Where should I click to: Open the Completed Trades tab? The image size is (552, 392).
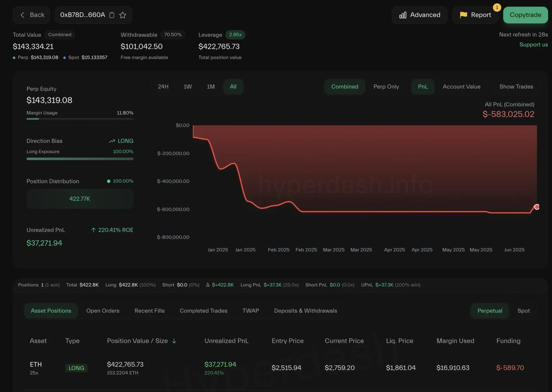tap(203, 311)
